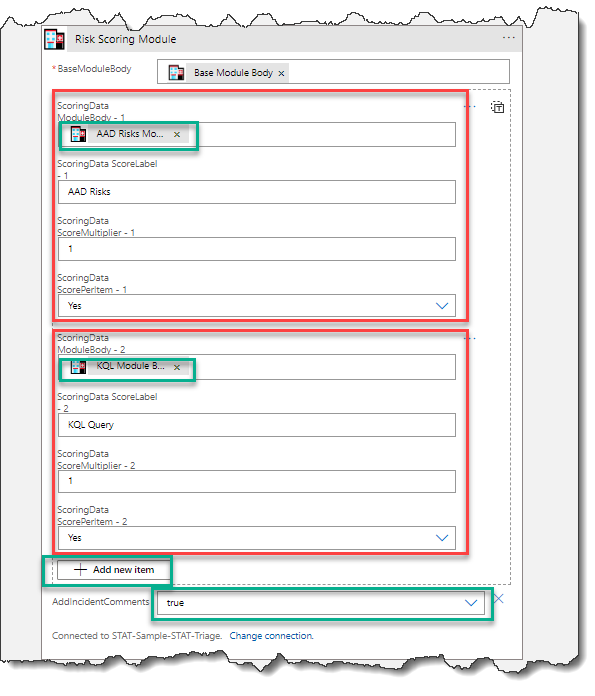Viewport: 595px width, 696px height.
Task: Click the Base Module Body token text
Action: [233, 73]
